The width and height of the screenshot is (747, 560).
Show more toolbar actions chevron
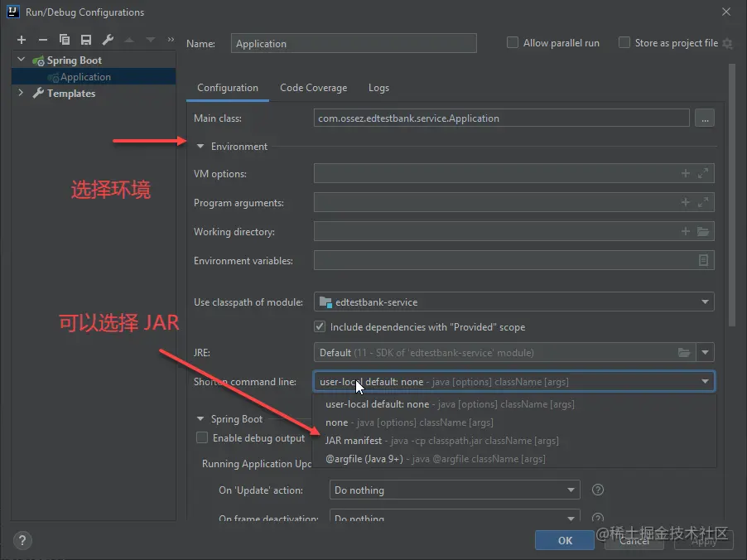click(x=171, y=40)
